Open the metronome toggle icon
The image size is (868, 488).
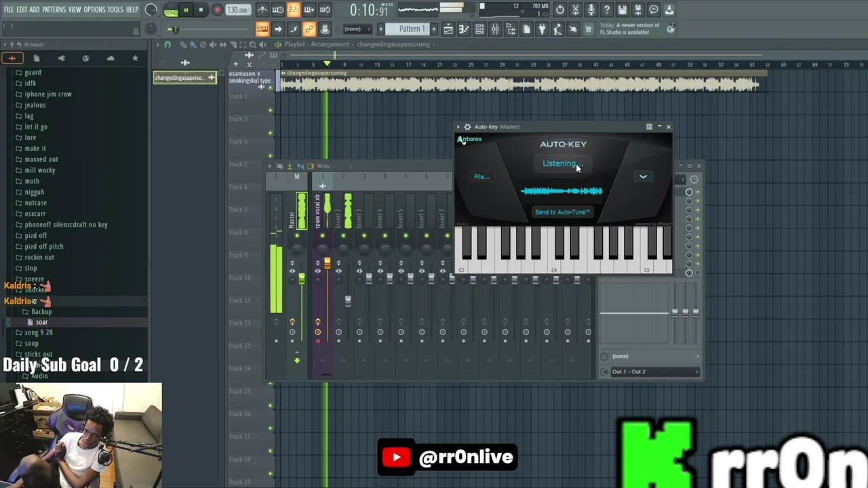click(262, 9)
